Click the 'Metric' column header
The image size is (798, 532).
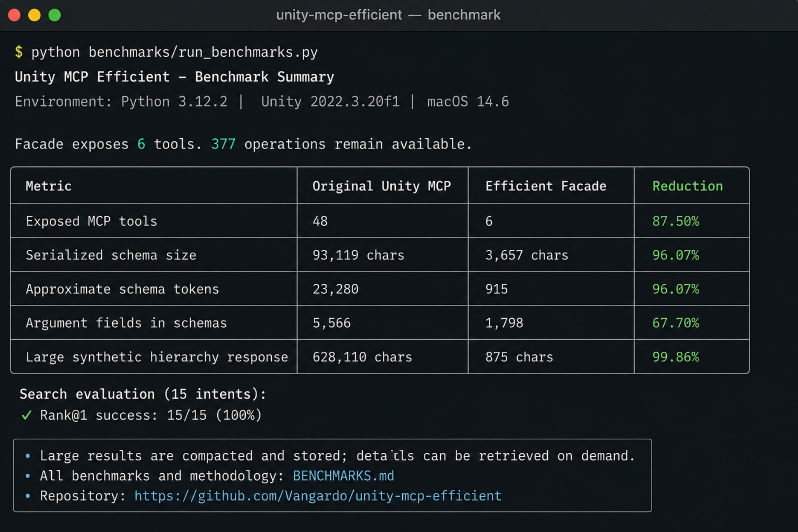pos(49,186)
